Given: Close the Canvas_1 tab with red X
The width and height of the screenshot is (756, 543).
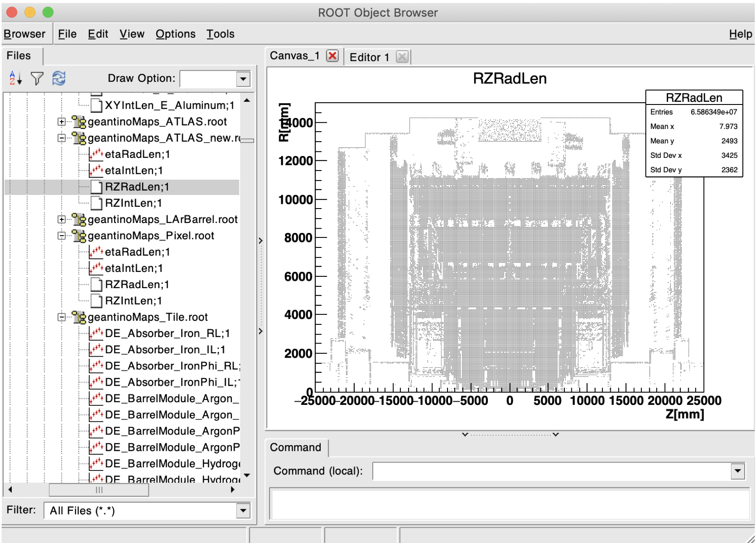Looking at the screenshot, I should tap(332, 56).
